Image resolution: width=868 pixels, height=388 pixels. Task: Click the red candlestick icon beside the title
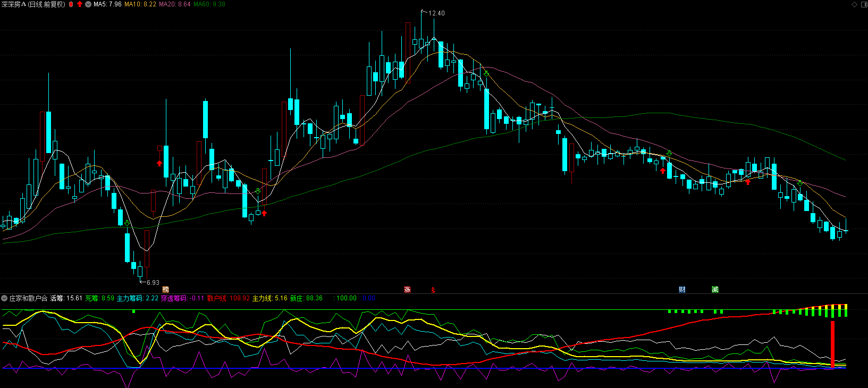point(71,4)
